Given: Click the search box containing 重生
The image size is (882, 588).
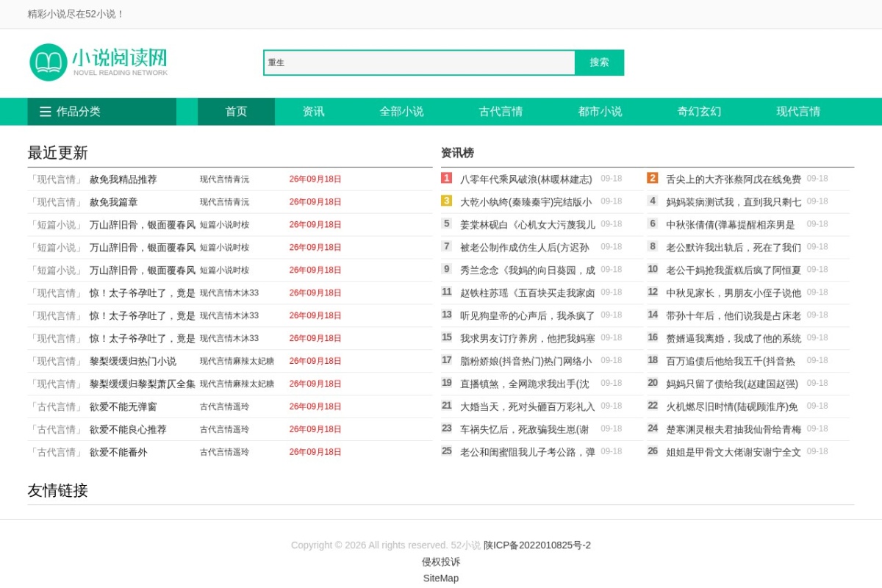Looking at the screenshot, I should click(419, 62).
